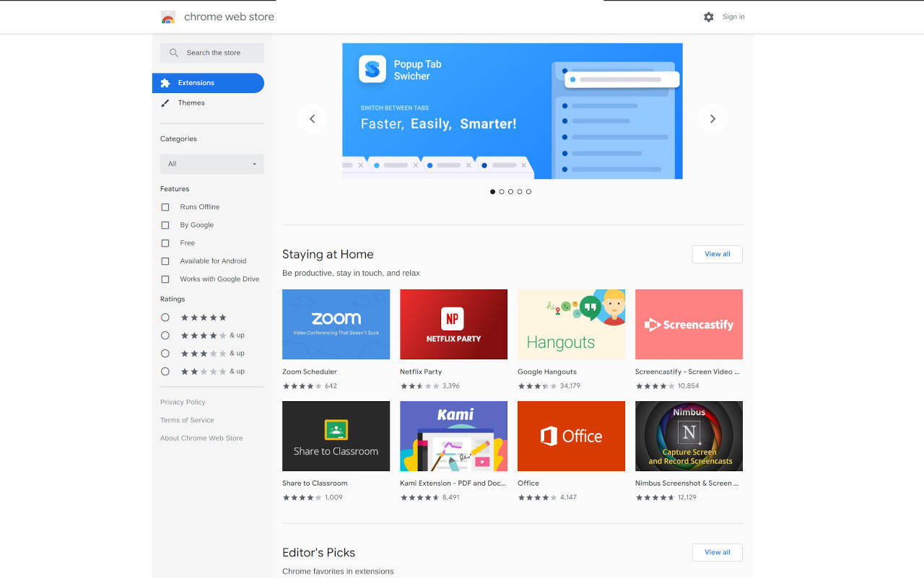Image resolution: width=924 pixels, height=578 pixels.
Task: Select the three stars & up radio
Action: coord(165,354)
